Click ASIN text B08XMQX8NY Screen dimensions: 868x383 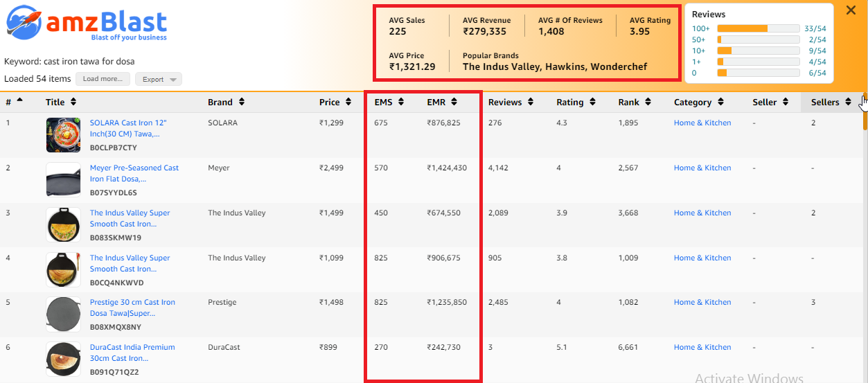point(116,327)
